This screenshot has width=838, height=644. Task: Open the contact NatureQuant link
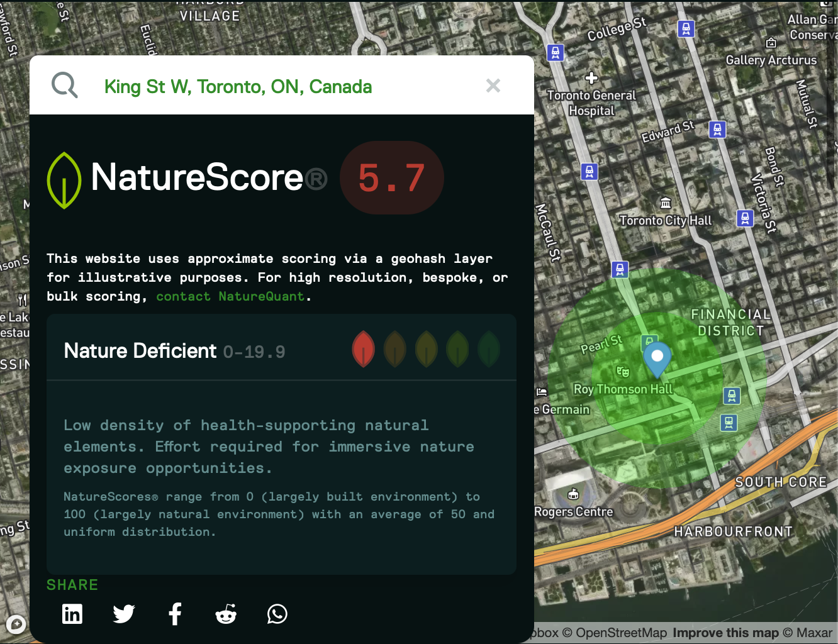click(230, 296)
